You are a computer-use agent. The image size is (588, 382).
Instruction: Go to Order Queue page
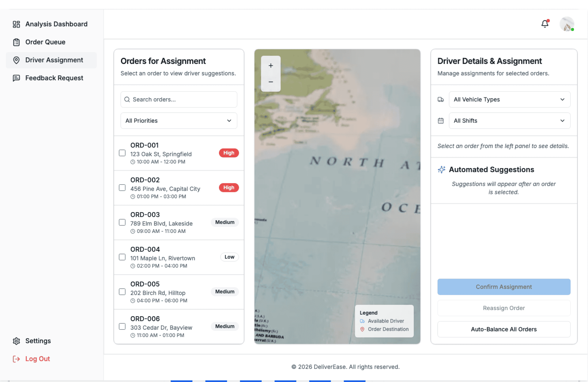pyautogui.click(x=45, y=42)
